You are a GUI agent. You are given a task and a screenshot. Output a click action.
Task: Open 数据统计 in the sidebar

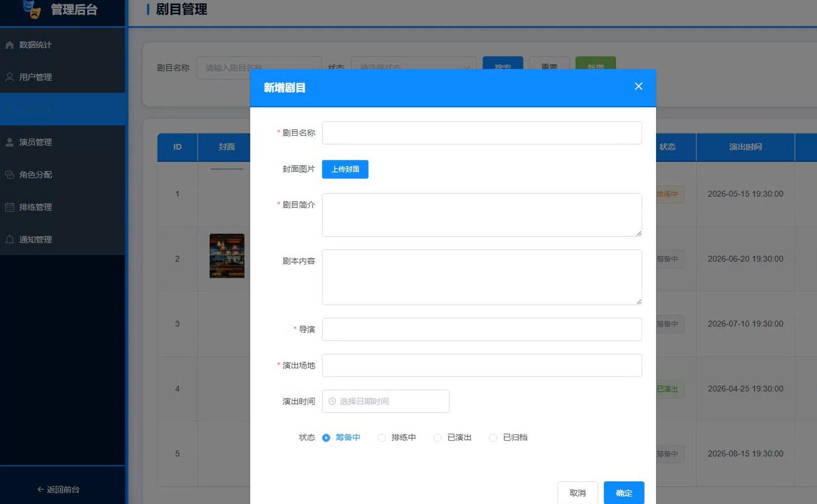(62, 45)
